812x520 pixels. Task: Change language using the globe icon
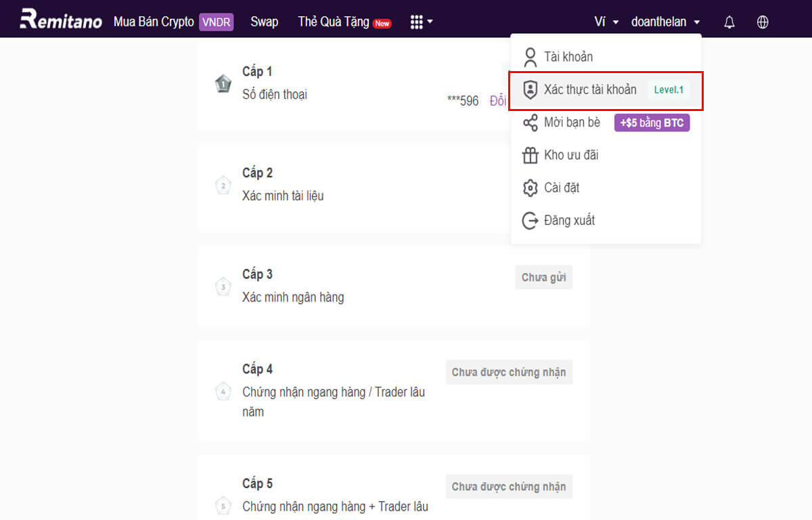pos(763,21)
